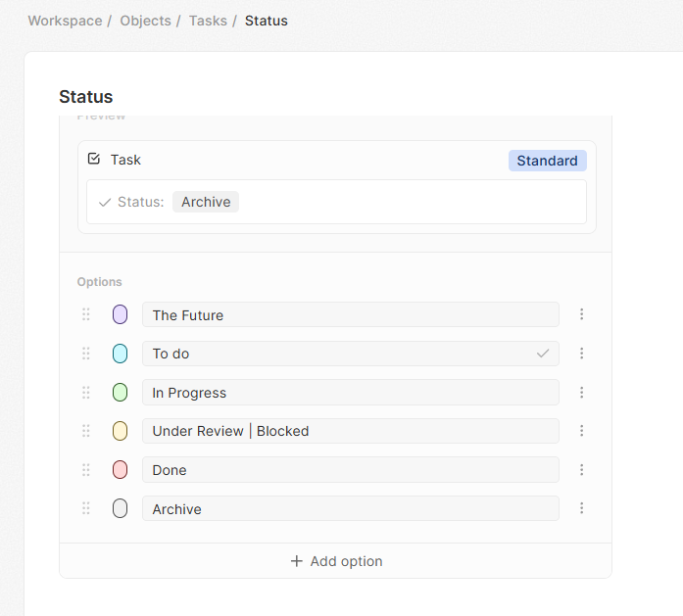Screen dimensions: 683x616
Task: Open three-dot menu for In Progress
Action: click(x=581, y=393)
